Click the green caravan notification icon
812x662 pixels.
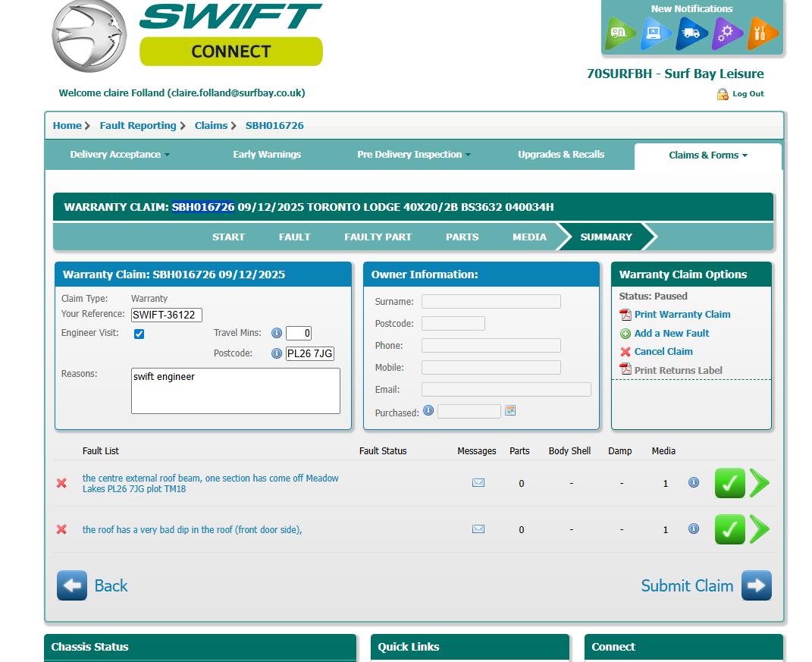pyautogui.click(x=621, y=33)
